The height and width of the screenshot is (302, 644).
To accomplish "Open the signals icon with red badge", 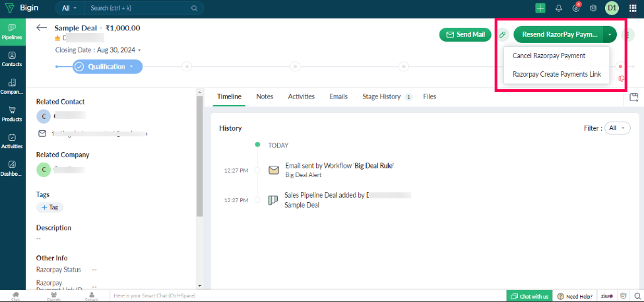I will click(576, 8).
